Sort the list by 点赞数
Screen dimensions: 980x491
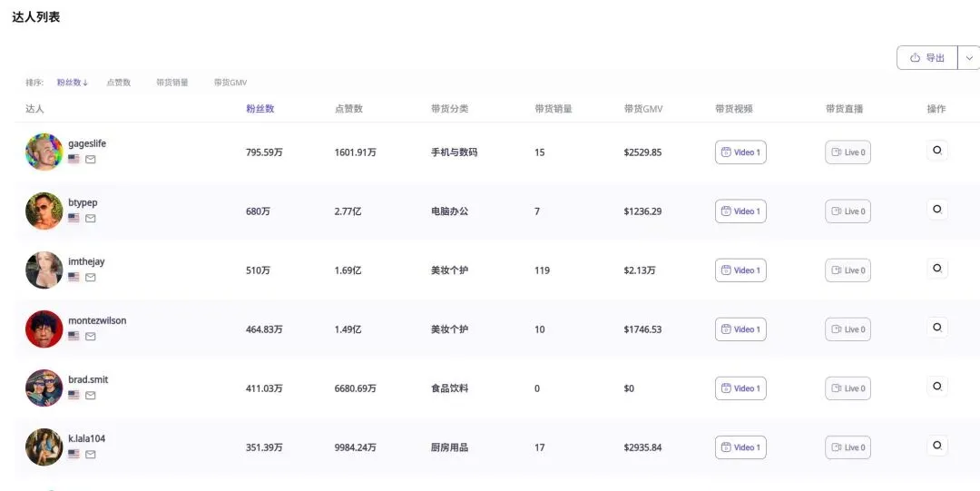click(119, 83)
